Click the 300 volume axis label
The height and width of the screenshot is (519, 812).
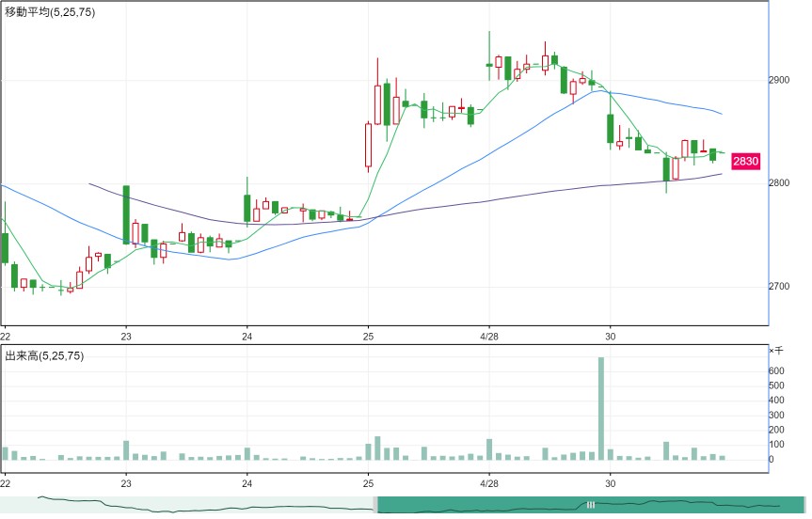pyautogui.click(x=777, y=415)
